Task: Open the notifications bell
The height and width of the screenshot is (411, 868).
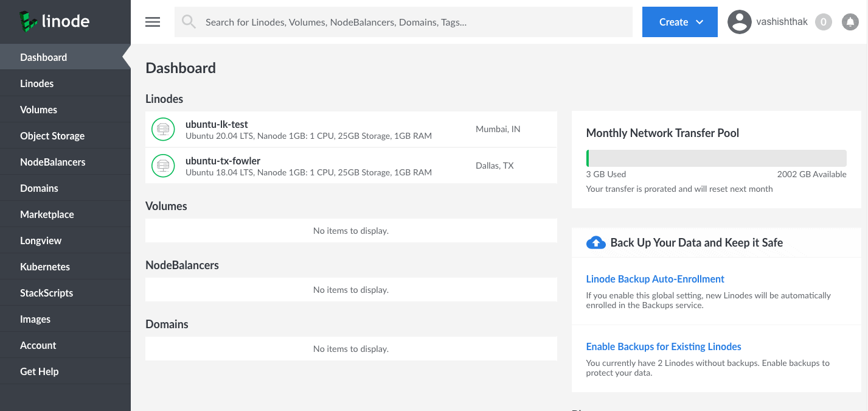Action: tap(850, 22)
